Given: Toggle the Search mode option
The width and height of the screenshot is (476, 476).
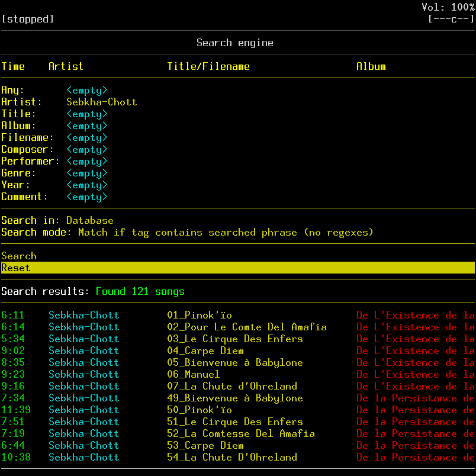Looking at the screenshot, I should click(187, 232).
